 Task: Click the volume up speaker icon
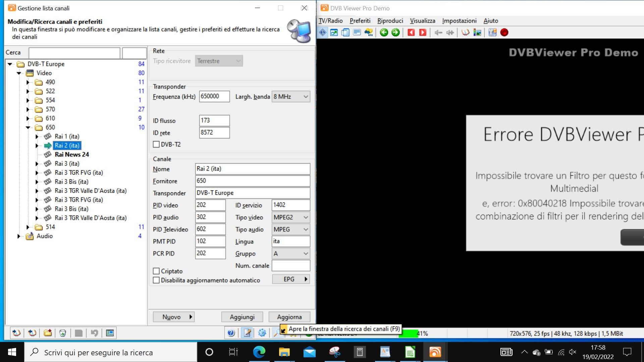click(450, 33)
